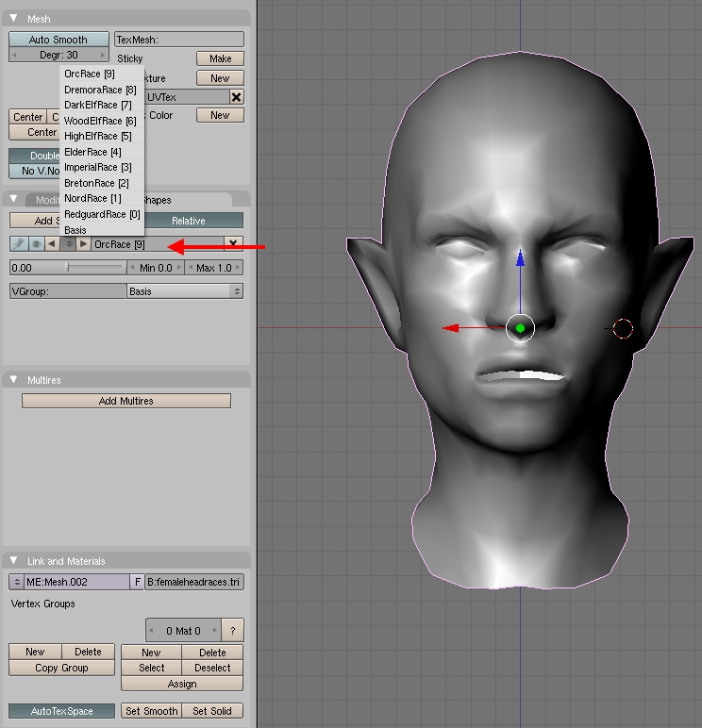Go to previous shape key arrow

[51, 244]
